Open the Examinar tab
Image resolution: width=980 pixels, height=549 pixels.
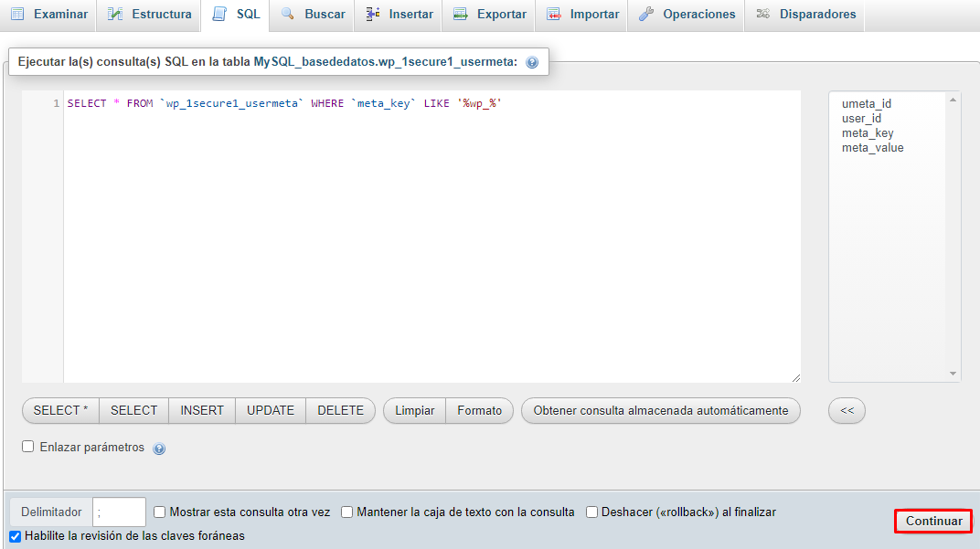(48, 15)
